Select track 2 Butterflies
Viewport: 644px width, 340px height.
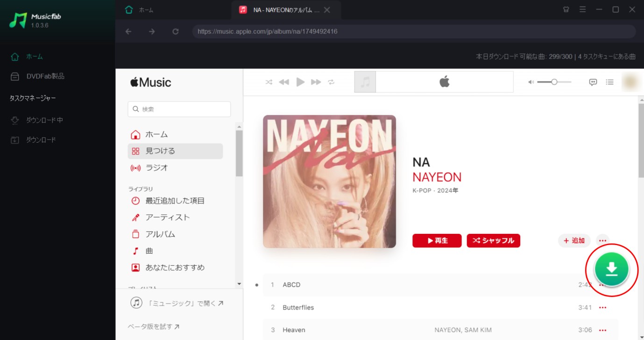(440, 308)
